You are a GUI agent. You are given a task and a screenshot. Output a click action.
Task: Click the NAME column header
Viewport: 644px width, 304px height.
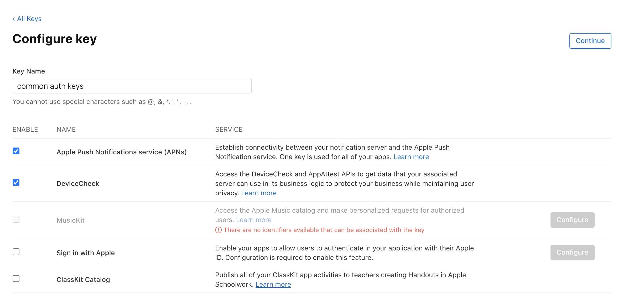click(66, 129)
